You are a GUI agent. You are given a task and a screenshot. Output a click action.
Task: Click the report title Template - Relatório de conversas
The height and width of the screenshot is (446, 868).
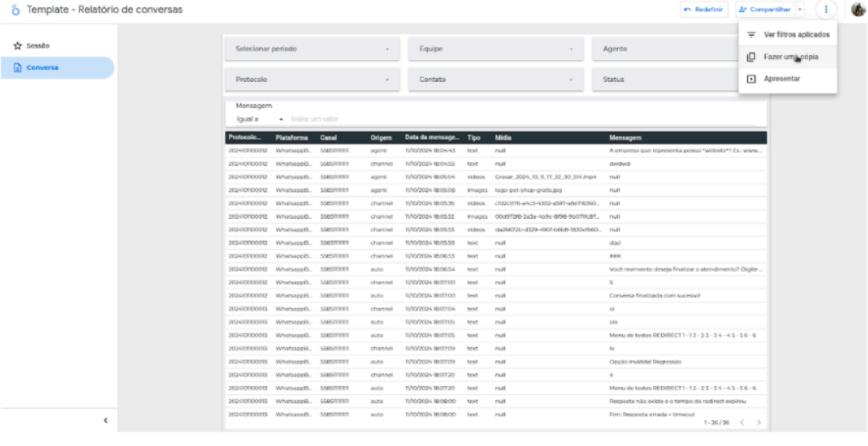pyautogui.click(x=104, y=9)
